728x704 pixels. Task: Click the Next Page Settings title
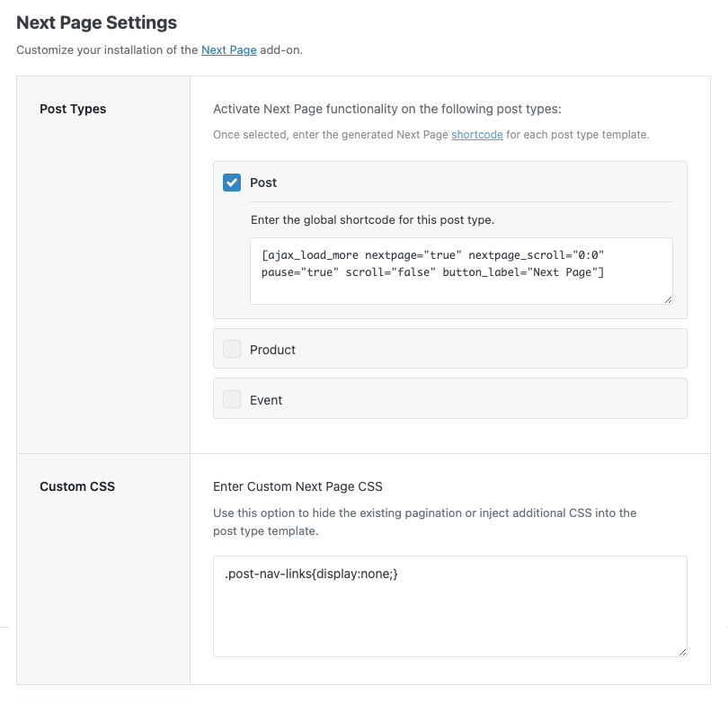pos(96,22)
